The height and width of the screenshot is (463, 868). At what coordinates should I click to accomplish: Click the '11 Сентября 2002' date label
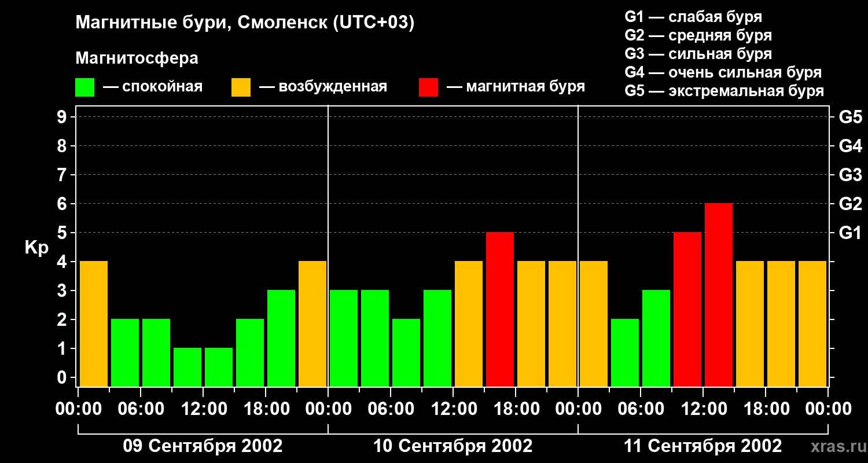[x=703, y=446]
